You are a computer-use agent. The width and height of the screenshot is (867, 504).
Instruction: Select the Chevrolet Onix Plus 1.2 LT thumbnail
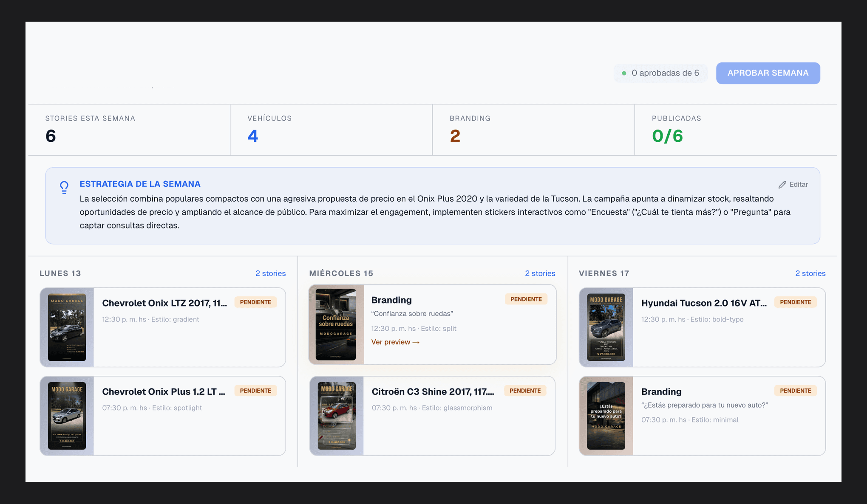(67, 416)
